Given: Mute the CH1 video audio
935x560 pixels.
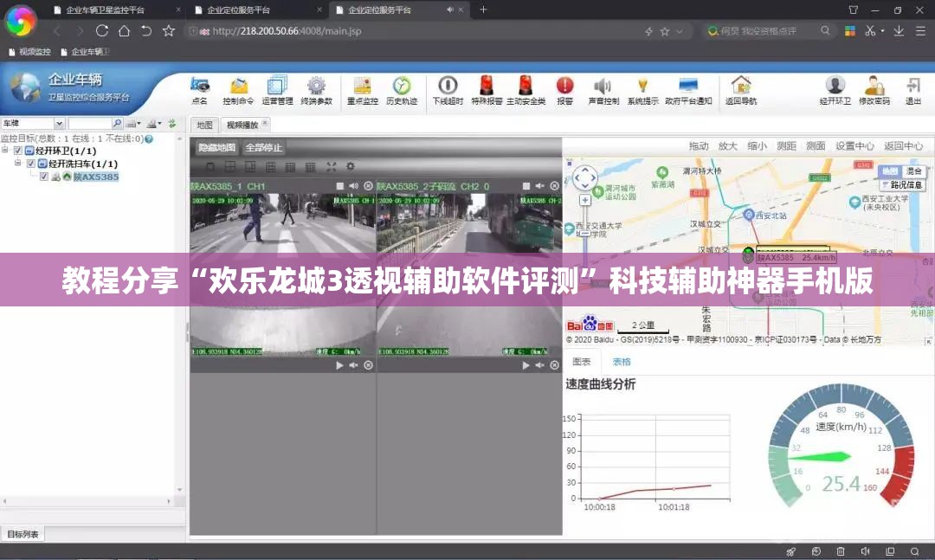Looking at the screenshot, I should pos(353,186).
